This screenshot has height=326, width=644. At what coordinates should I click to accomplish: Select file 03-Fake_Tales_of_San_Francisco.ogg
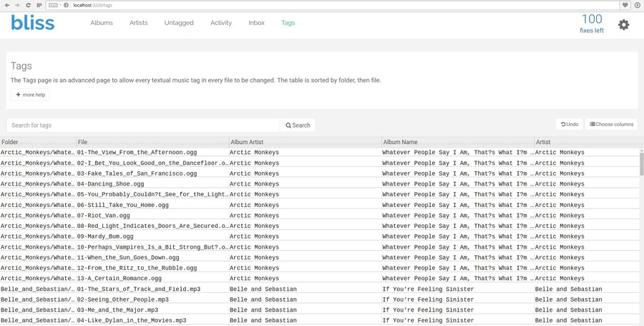[153, 173]
